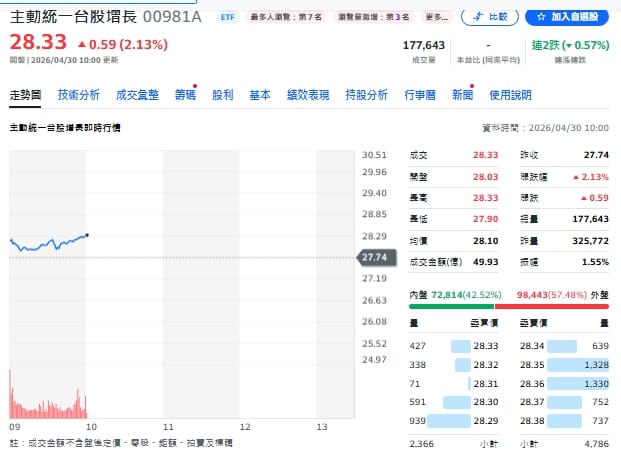Select the 籌碼 tab
This screenshot has height=463, width=621.
(x=185, y=95)
